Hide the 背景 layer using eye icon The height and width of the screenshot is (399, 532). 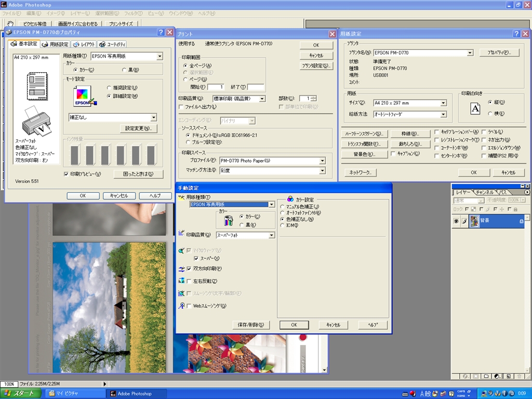click(456, 221)
